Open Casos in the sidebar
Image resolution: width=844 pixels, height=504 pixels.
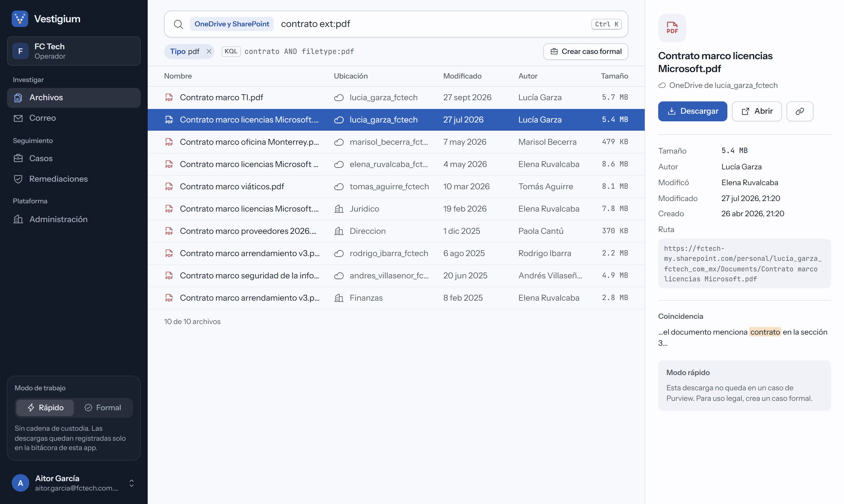click(74, 158)
